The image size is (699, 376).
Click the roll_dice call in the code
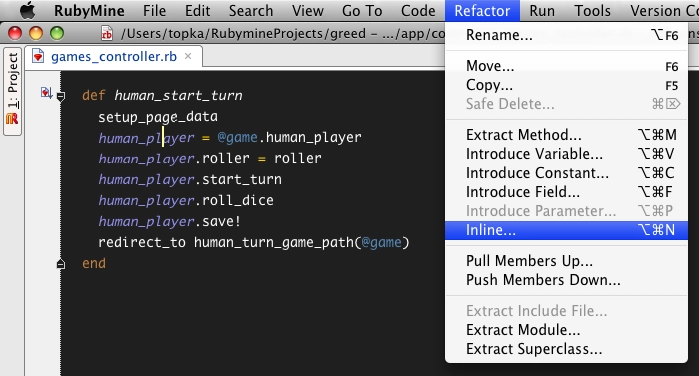[238, 200]
